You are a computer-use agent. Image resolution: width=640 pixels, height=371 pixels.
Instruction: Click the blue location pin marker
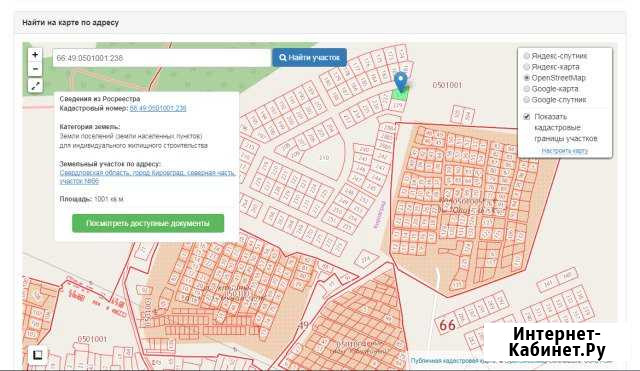pos(401,82)
